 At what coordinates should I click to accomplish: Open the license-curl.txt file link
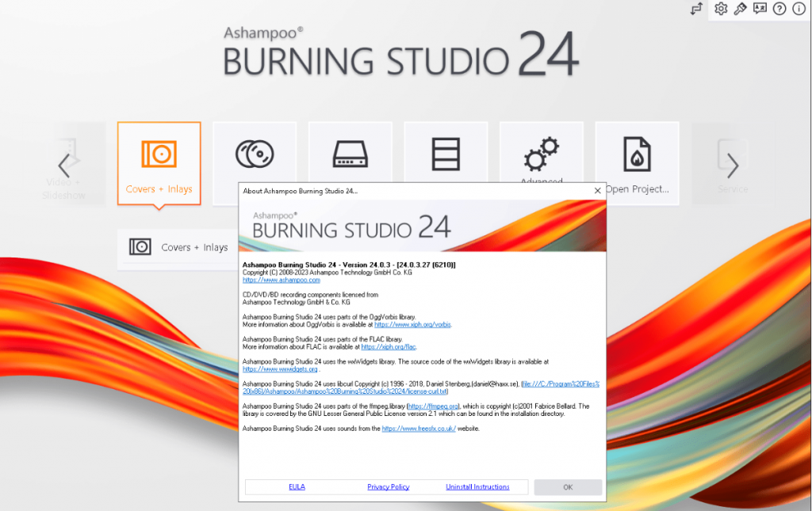421,388
